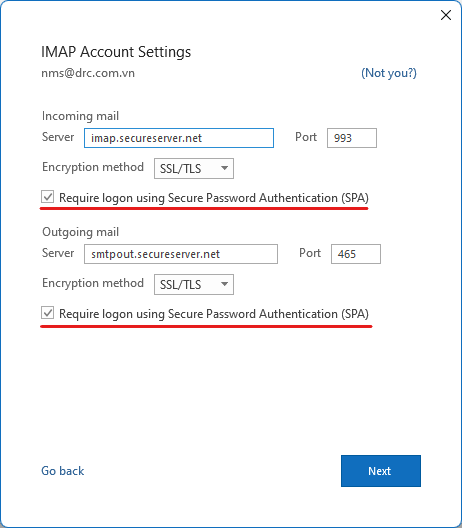This screenshot has height=528, width=462.
Task: Click the "(Not you?)" link
Action: tap(389, 73)
